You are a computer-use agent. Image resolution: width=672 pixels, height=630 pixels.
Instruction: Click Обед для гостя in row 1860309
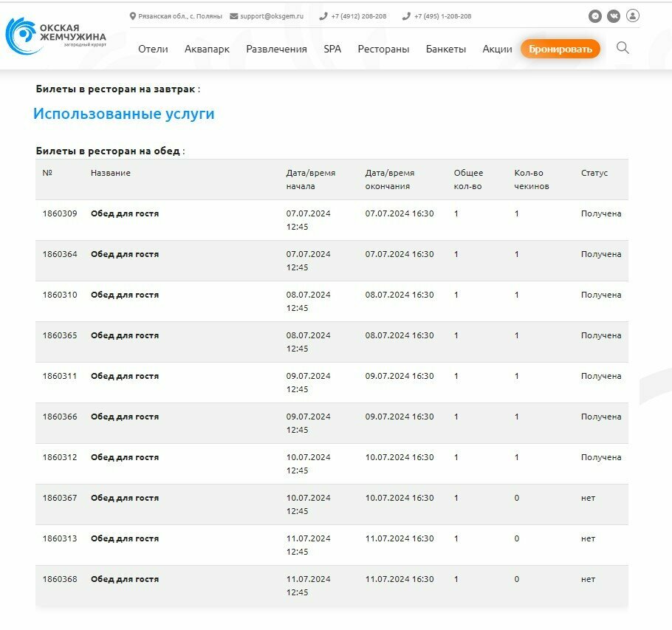click(125, 213)
